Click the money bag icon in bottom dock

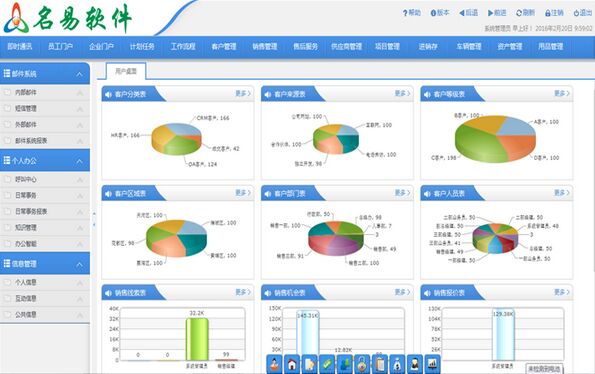tap(397, 364)
